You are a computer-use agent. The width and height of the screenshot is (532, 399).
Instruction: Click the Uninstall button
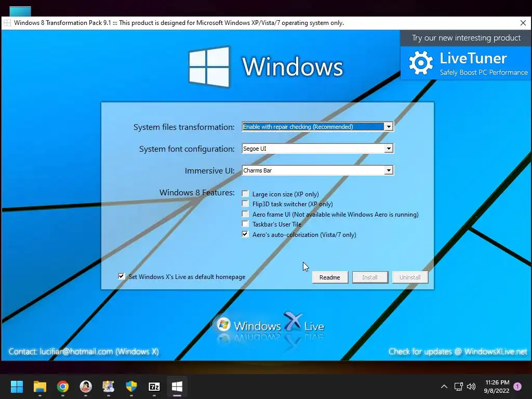click(410, 277)
